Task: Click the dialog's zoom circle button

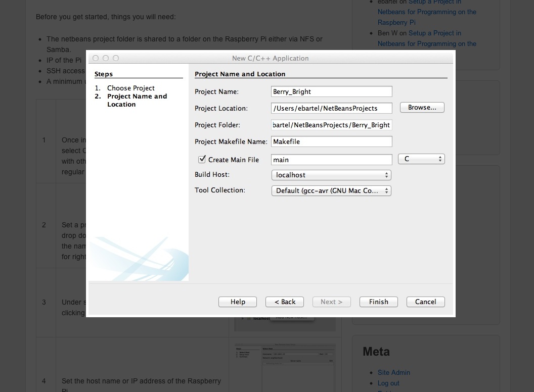Action: [x=116, y=58]
